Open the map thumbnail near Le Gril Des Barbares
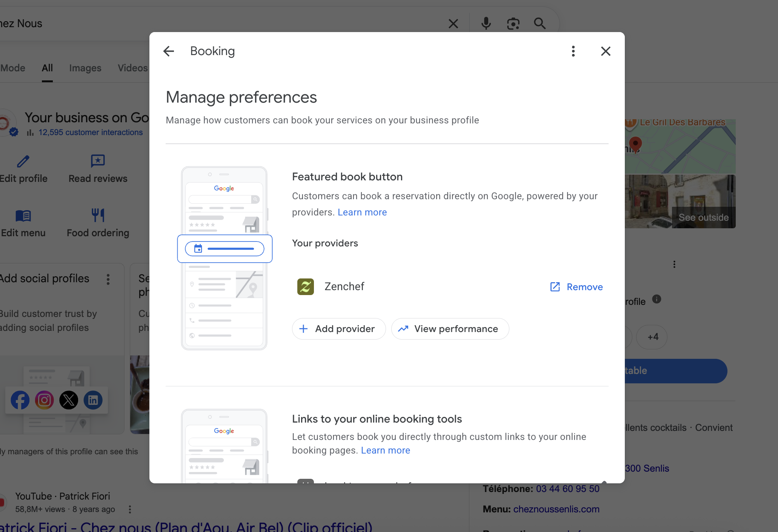Screen dimensions: 778x532 point(680,146)
